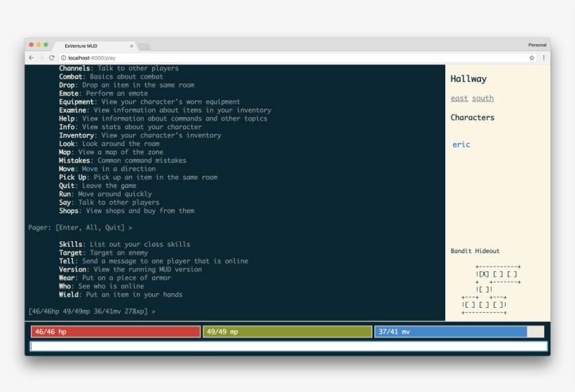
Task: Close the ExVenture MUD tab
Action: (131, 46)
